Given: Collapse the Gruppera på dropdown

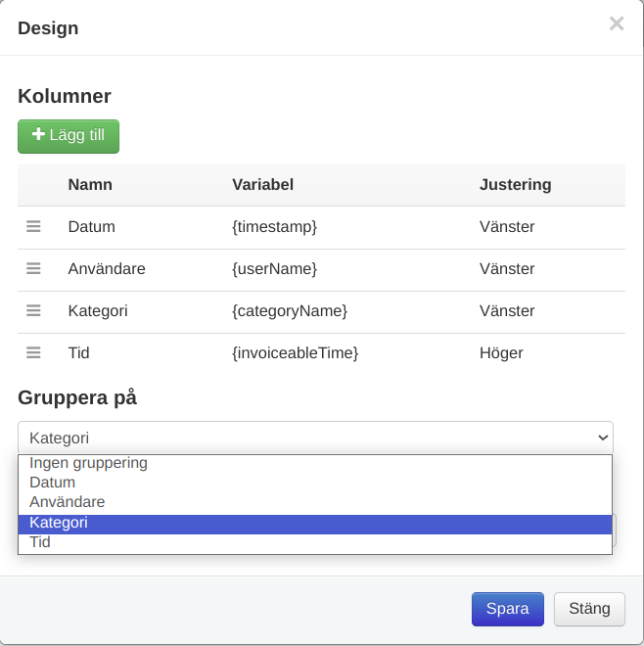Looking at the screenshot, I should [315, 438].
